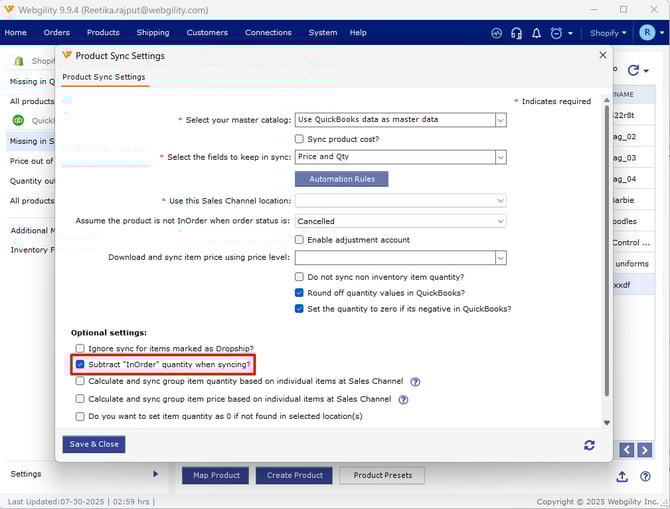Open the order status Cancelled dropdown
The width and height of the screenshot is (670, 509).
[x=400, y=221]
